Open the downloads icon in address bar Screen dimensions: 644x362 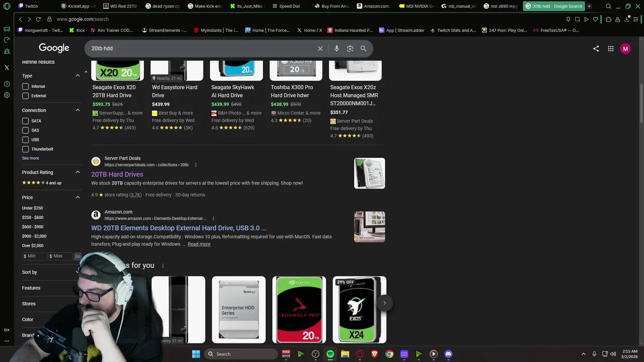point(627,19)
